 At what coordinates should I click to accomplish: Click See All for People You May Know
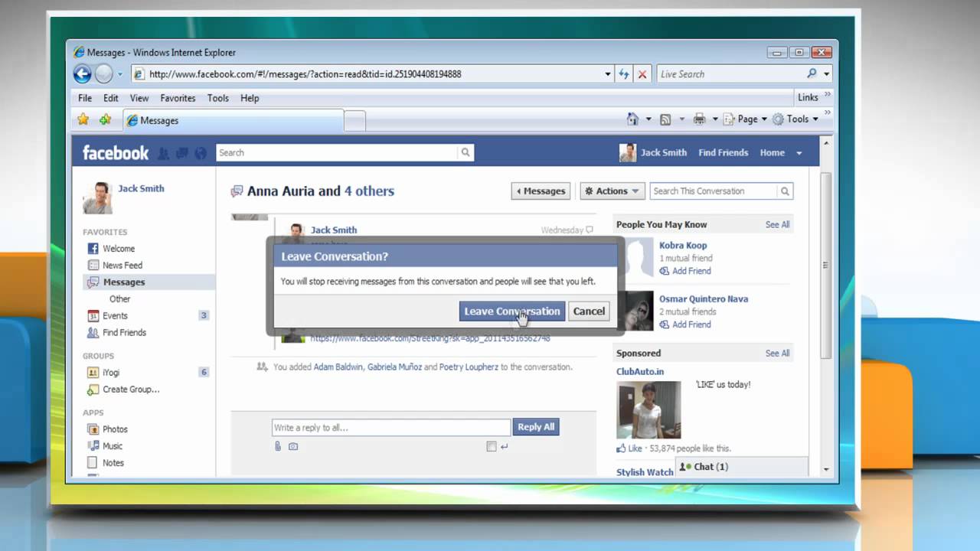point(777,224)
